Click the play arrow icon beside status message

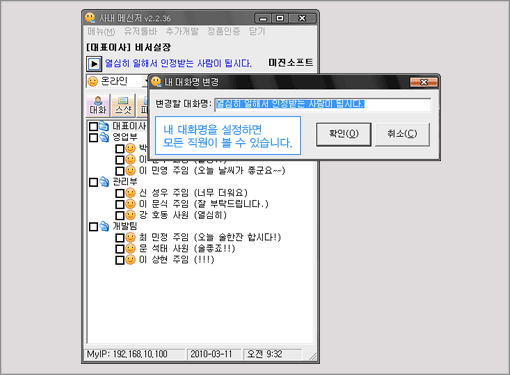(x=94, y=64)
